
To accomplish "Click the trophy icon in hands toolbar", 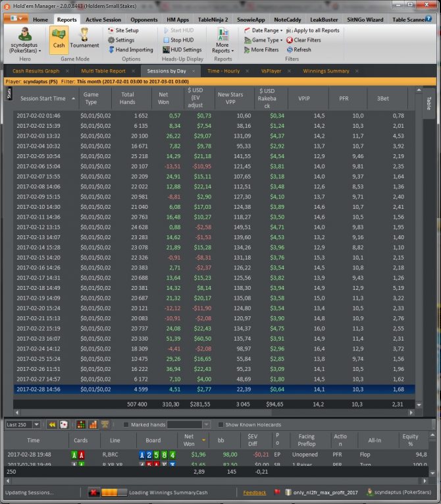I will coord(105,424).
